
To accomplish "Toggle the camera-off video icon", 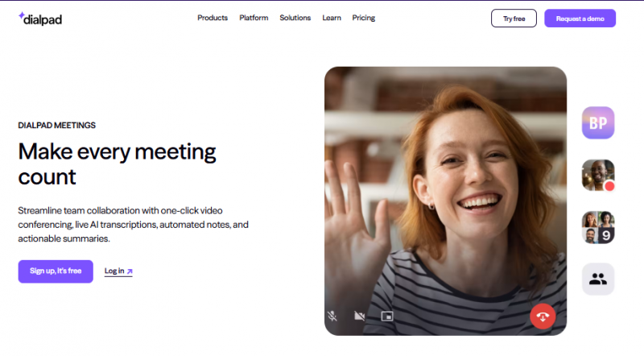I will pyautogui.click(x=359, y=316).
